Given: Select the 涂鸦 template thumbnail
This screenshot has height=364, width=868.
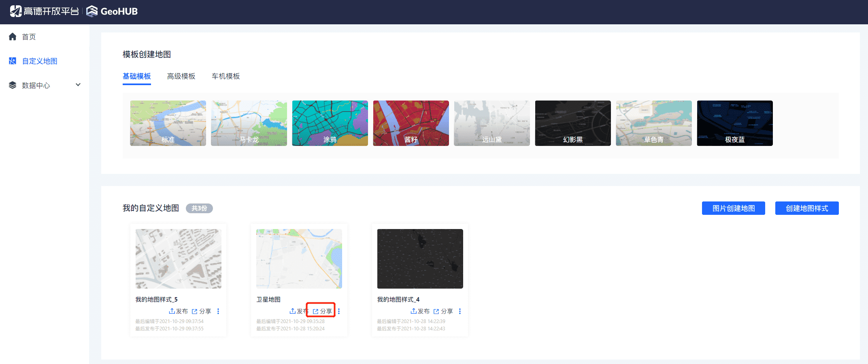Looking at the screenshot, I should [x=330, y=123].
